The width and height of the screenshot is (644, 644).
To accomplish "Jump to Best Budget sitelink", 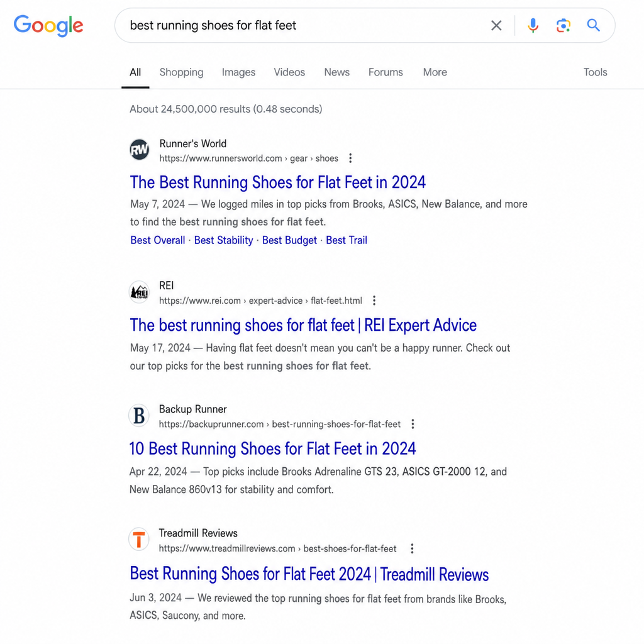I will [x=289, y=240].
